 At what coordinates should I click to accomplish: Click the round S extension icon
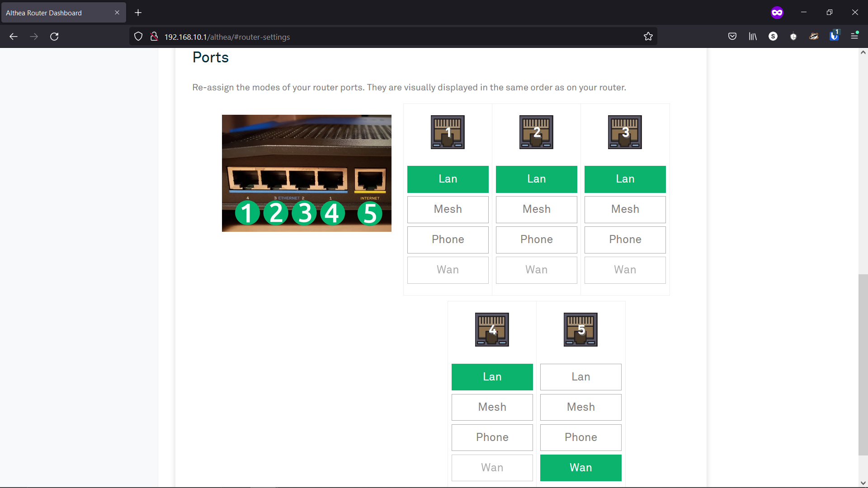point(773,37)
